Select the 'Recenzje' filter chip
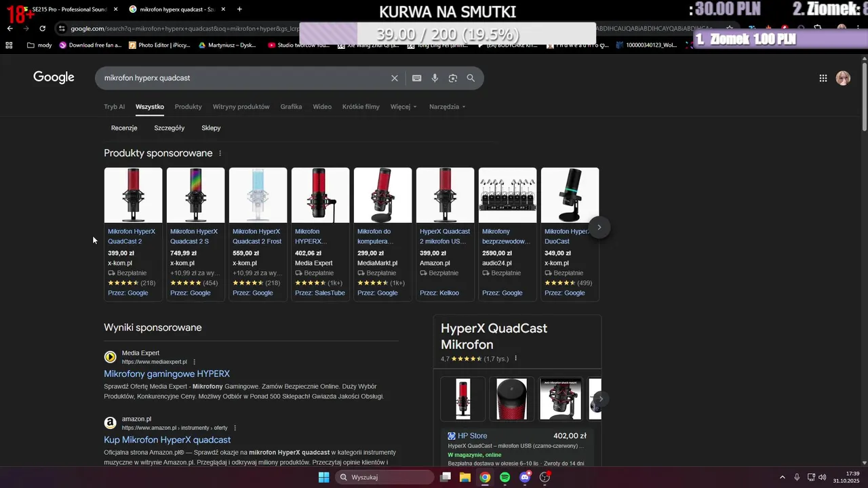 click(124, 128)
